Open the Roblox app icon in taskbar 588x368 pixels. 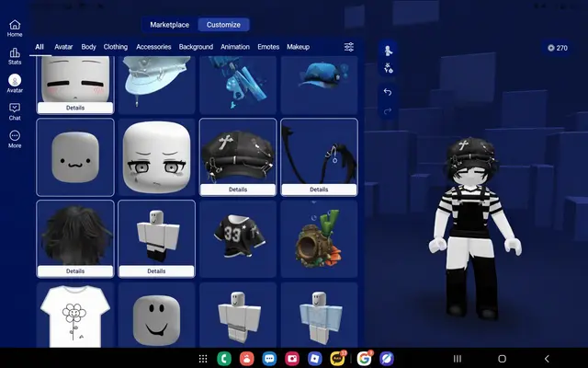(314, 359)
